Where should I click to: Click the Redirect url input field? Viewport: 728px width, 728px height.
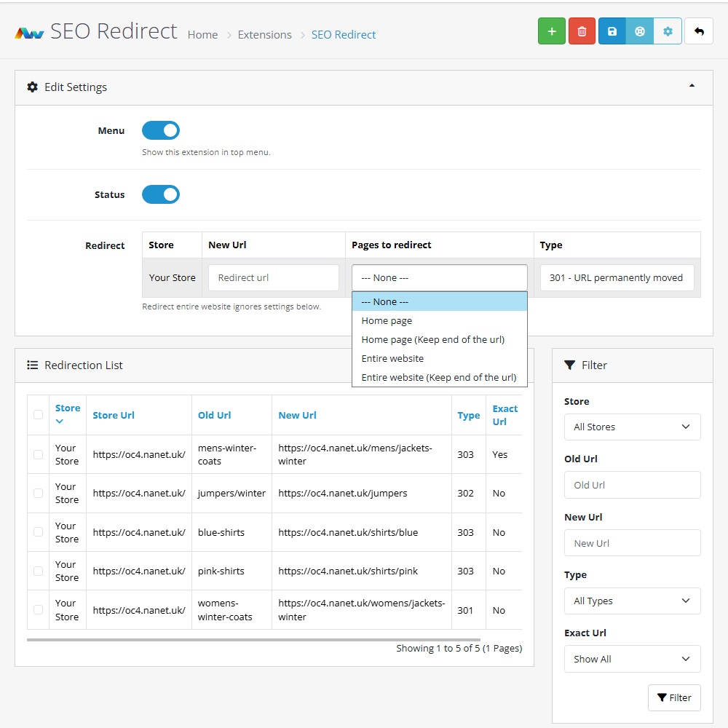pyautogui.click(x=273, y=278)
